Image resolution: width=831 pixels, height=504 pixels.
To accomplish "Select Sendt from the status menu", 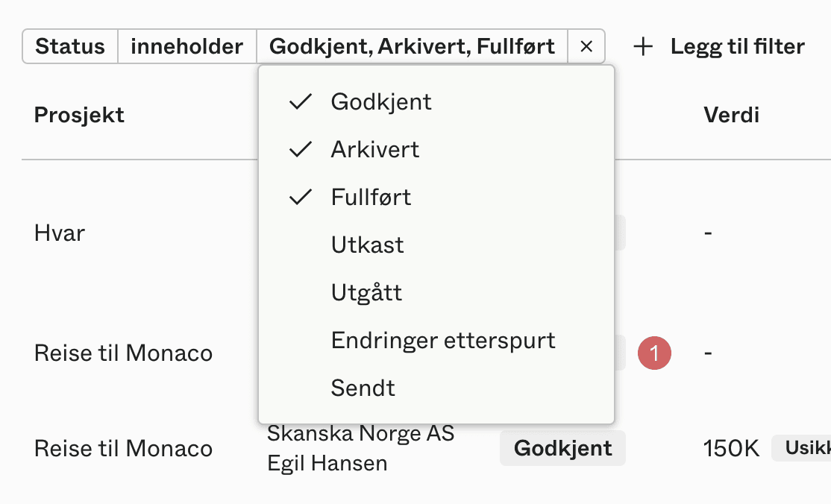I will click(363, 388).
